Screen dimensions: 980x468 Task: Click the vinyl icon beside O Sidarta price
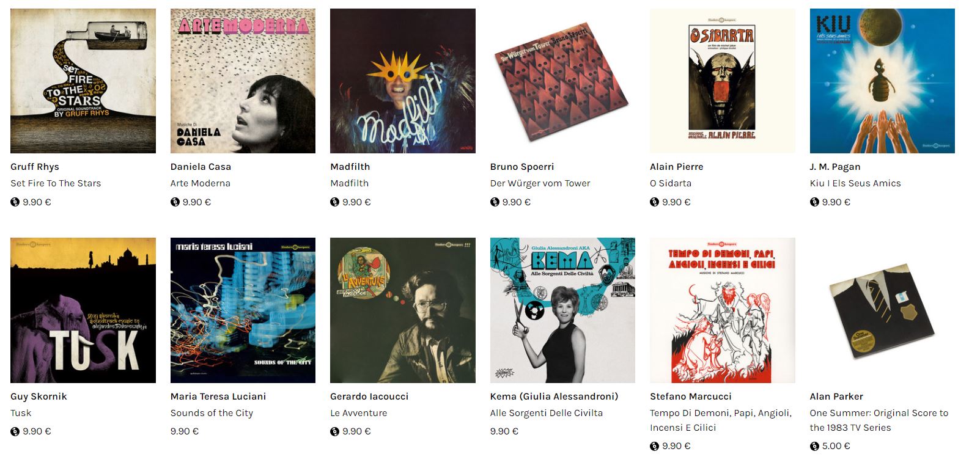click(654, 202)
